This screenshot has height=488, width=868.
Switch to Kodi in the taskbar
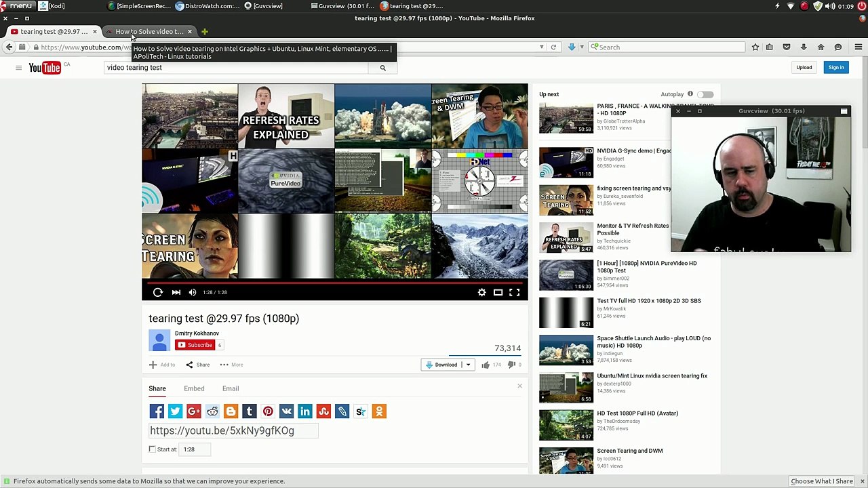click(52, 6)
